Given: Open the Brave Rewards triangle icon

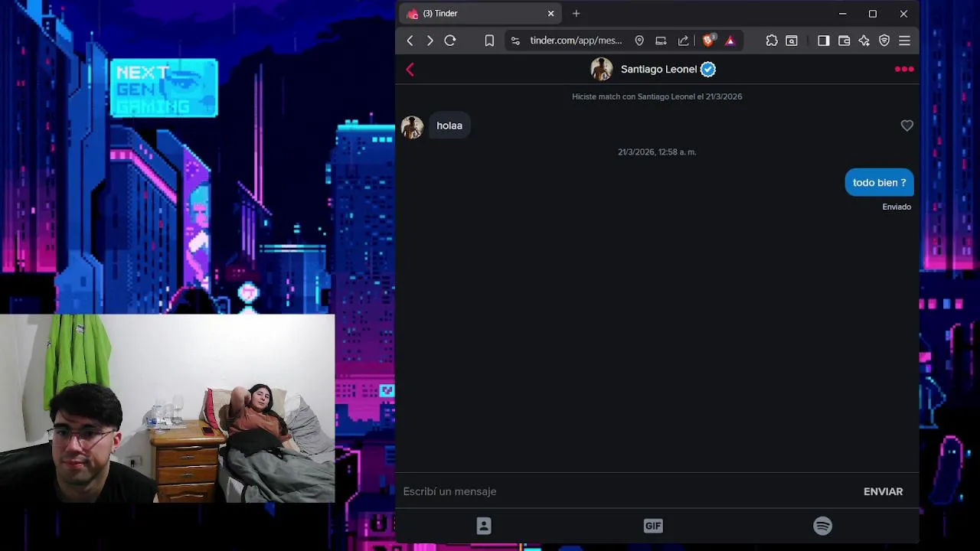Looking at the screenshot, I should [x=730, y=41].
